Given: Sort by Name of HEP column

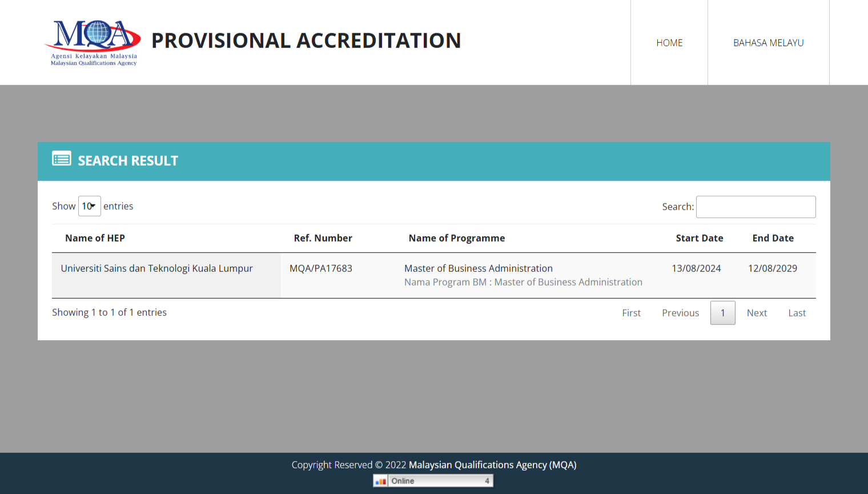Looking at the screenshot, I should [95, 238].
